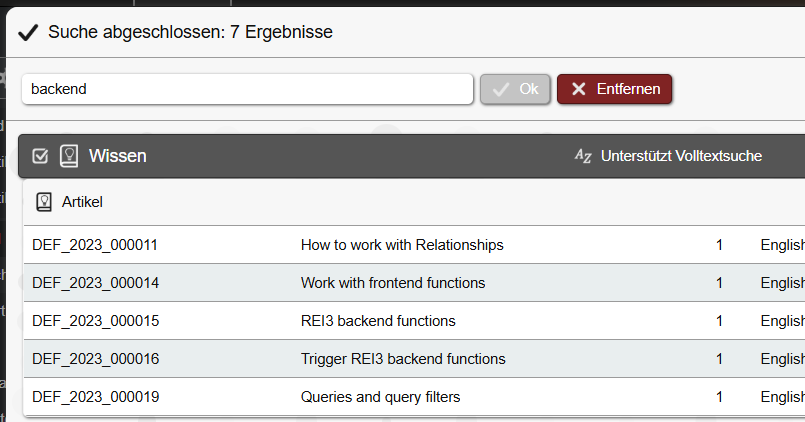Click the AZ full-text search icon
Screen dimensions: 805x422
[583, 156]
